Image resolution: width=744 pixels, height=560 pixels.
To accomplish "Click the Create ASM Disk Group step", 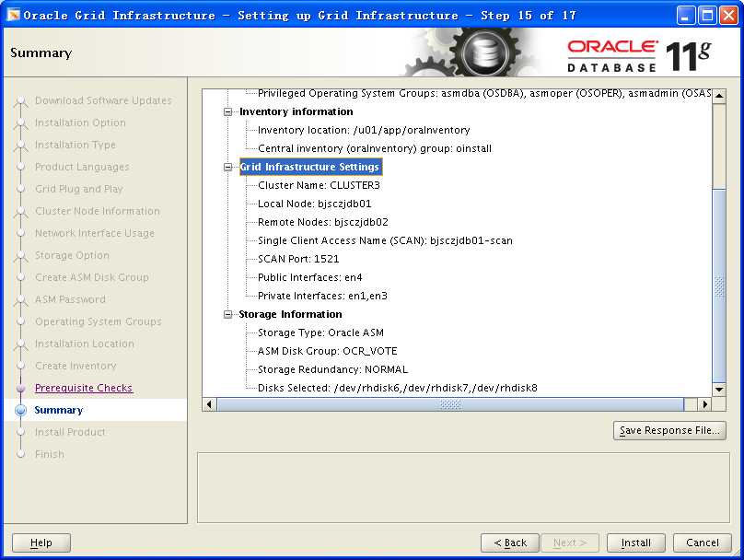I will point(92,277).
